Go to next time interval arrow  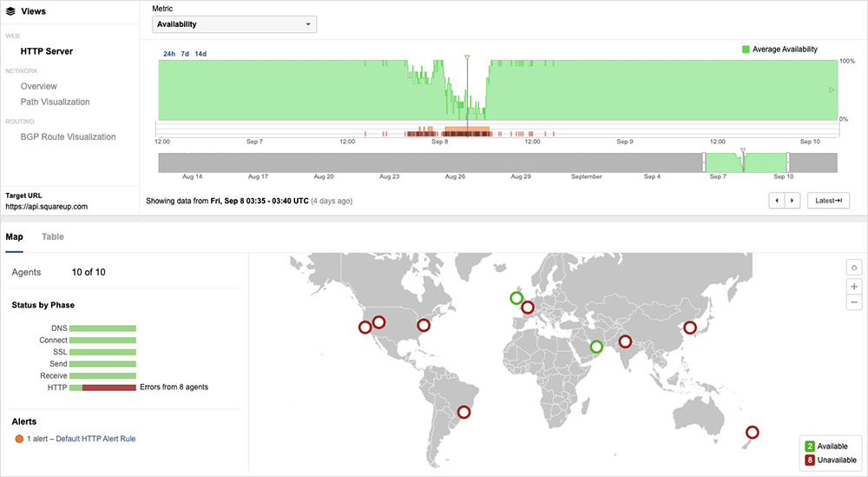pos(792,201)
